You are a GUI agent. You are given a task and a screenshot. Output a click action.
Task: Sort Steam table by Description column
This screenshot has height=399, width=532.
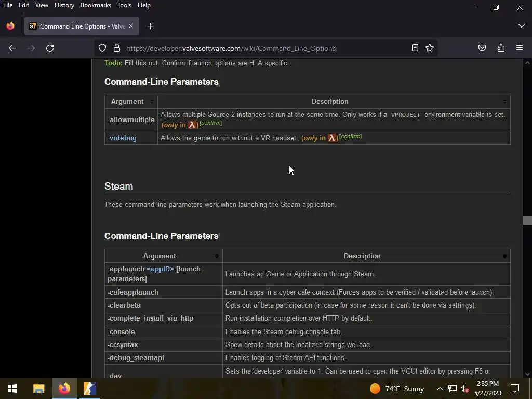(504, 256)
